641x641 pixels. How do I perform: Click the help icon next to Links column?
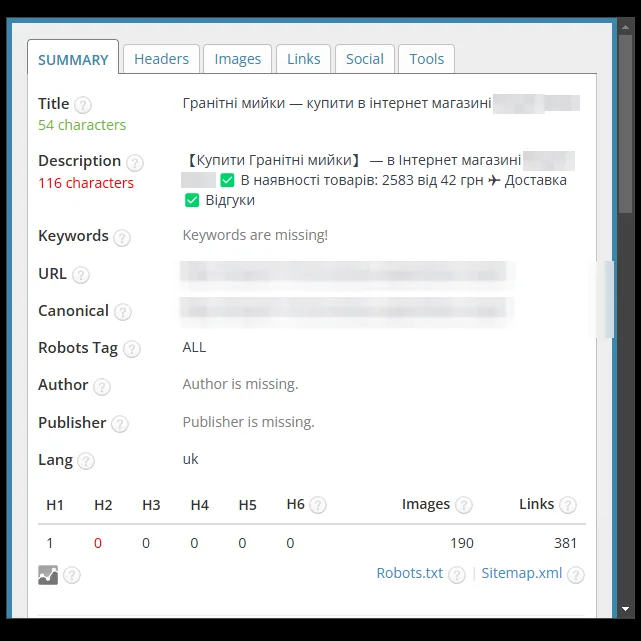(568, 505)
